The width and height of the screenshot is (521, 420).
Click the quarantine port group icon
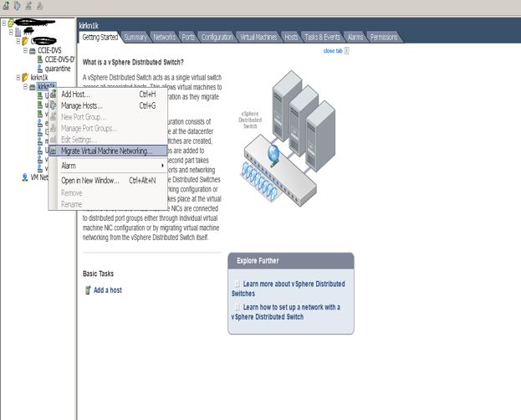click(x=40, y=69)
